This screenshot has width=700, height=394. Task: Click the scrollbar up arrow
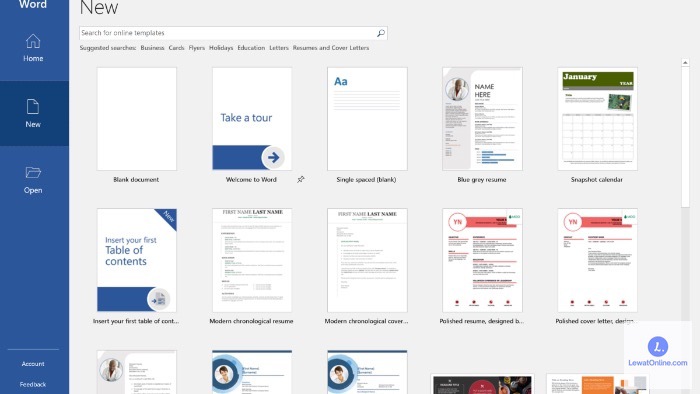click(x=685, y=63)
